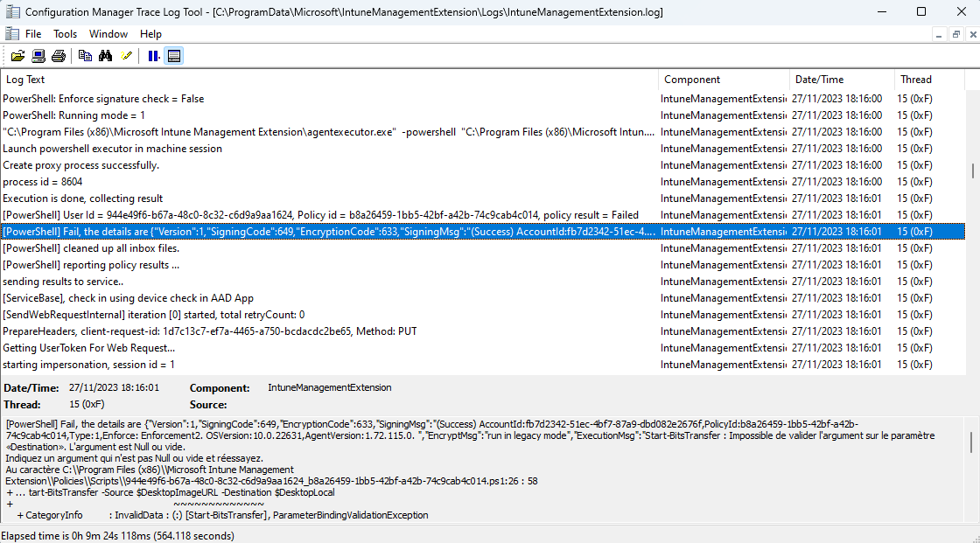Copy selected entry with the copy icon
This screenshot has width=980, height=543.
tap(85, 55)
